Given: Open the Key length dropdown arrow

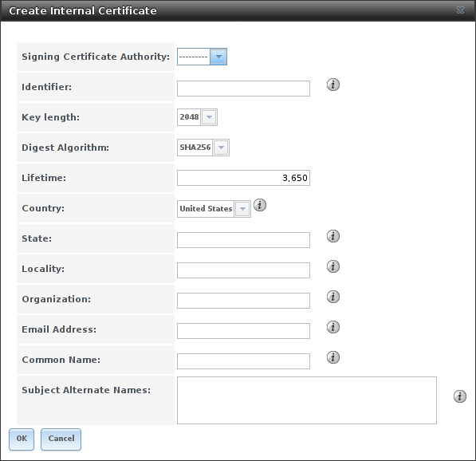Looking at the screenshot, I should 209,117.
